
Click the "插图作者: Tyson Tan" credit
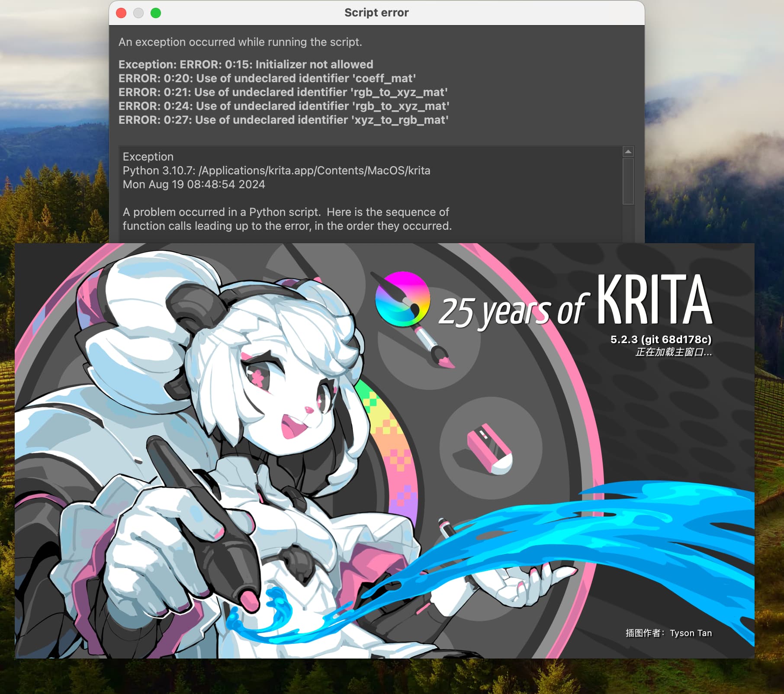(668, 633)
